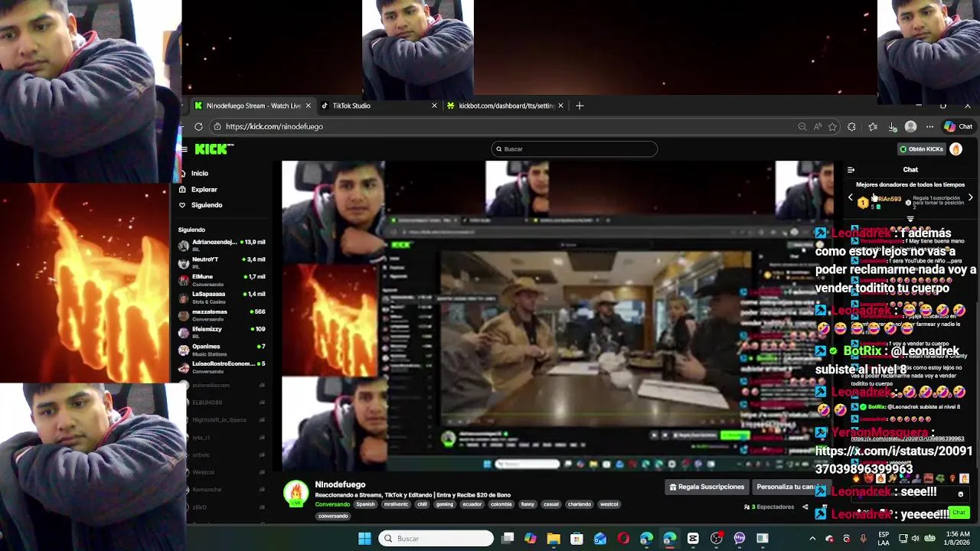980x551 pixels.
Task: Open LuisaoRostroEconom channel in sidebar
Action: pyautogui.click(x=222, y=367)
